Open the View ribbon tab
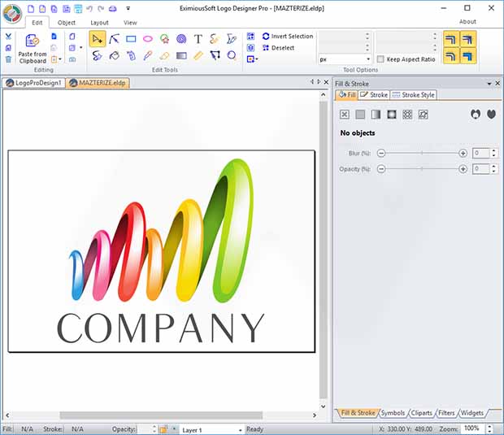Viewport: 504px width, 435px height. coord(130,23)
